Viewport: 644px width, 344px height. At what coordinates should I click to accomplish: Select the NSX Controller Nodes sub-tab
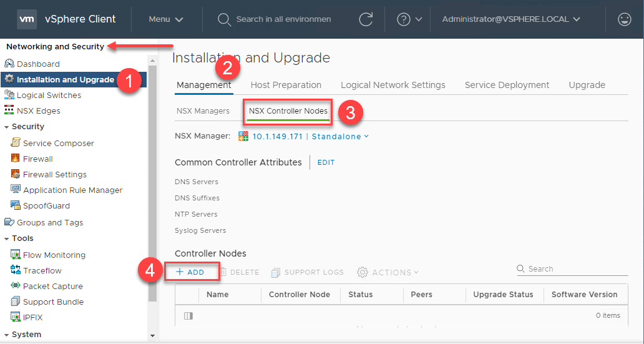tap(288, 111)
